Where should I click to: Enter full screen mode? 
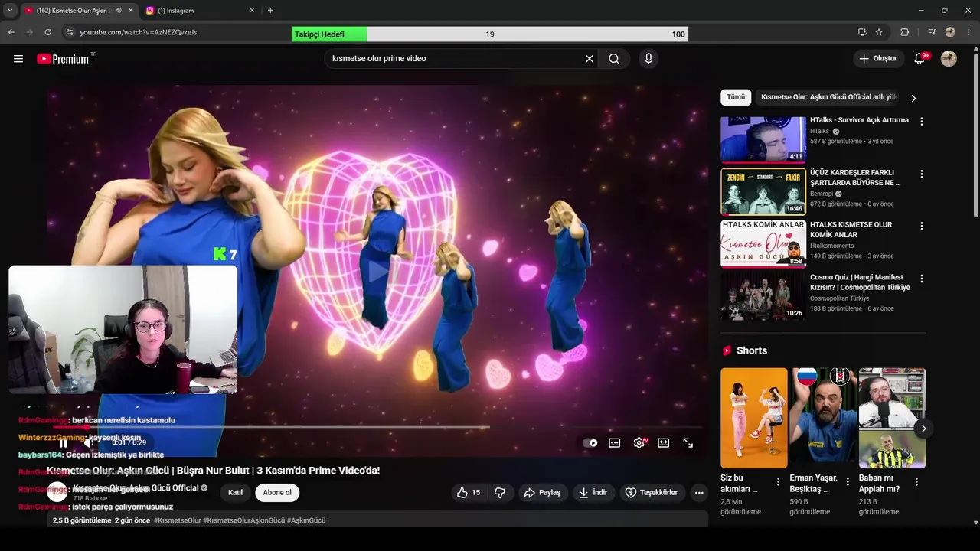(688, 443)
